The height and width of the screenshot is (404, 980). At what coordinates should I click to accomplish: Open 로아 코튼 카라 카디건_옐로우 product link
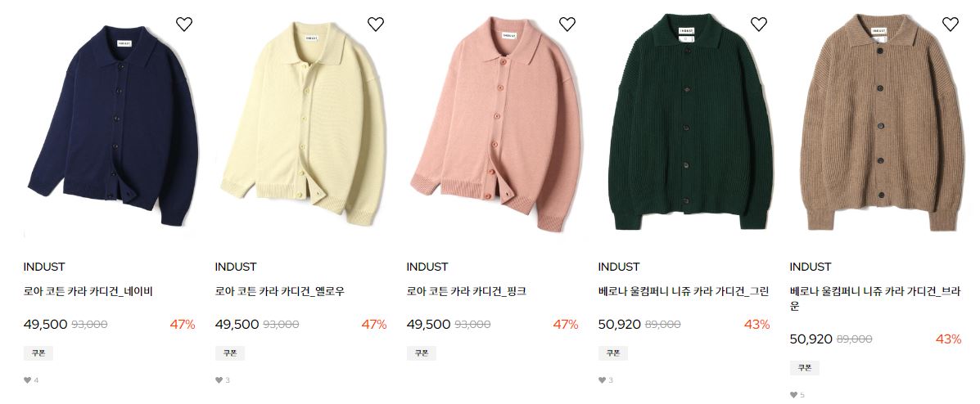[280, 292]
